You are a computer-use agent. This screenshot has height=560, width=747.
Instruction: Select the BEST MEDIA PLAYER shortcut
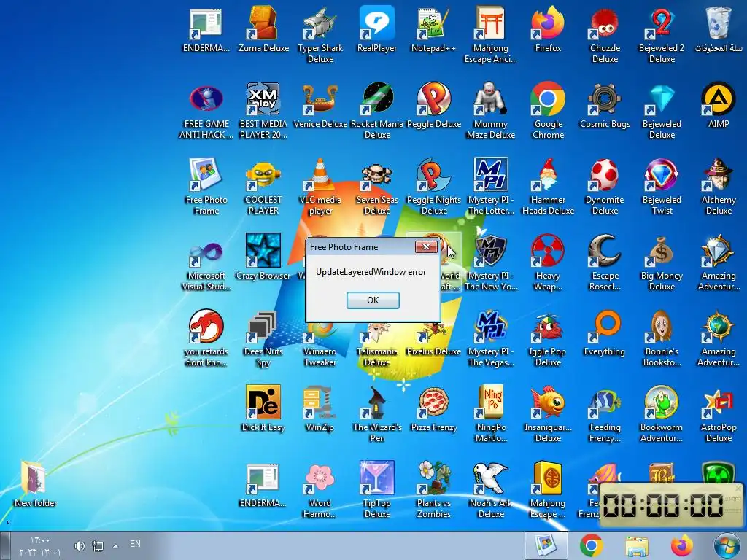click(263, 111)
